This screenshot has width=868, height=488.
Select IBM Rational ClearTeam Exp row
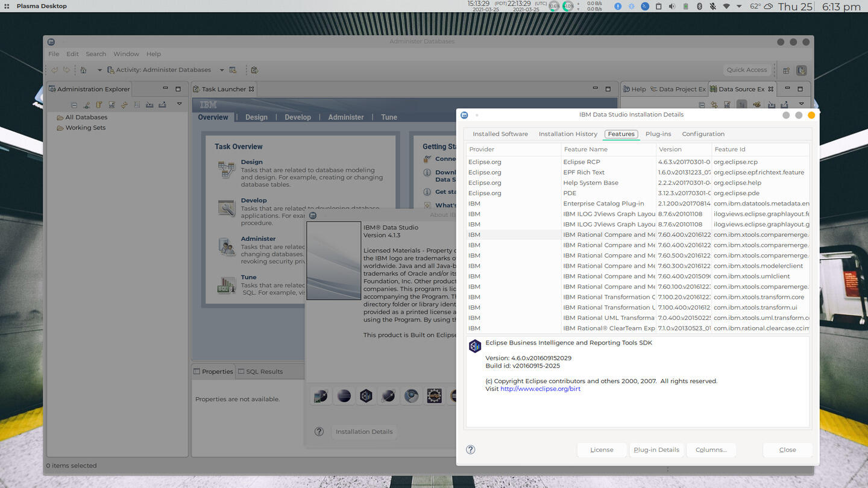[638, 328]
